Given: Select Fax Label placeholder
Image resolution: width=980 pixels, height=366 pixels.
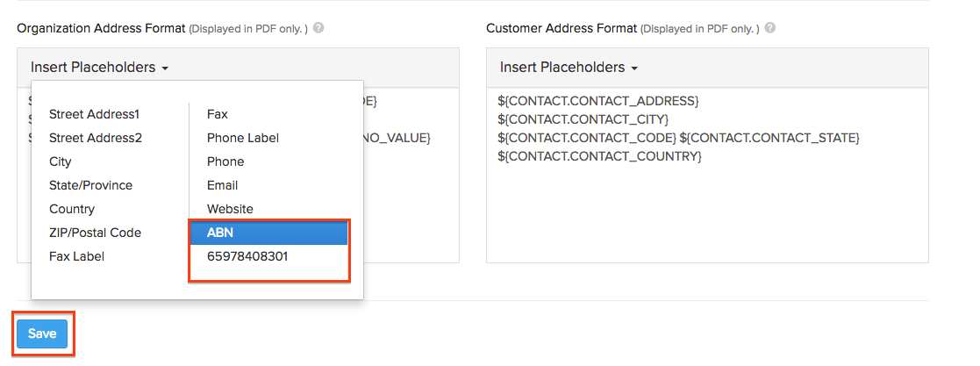Looking at the screenshot, I should tap(76, 256).
